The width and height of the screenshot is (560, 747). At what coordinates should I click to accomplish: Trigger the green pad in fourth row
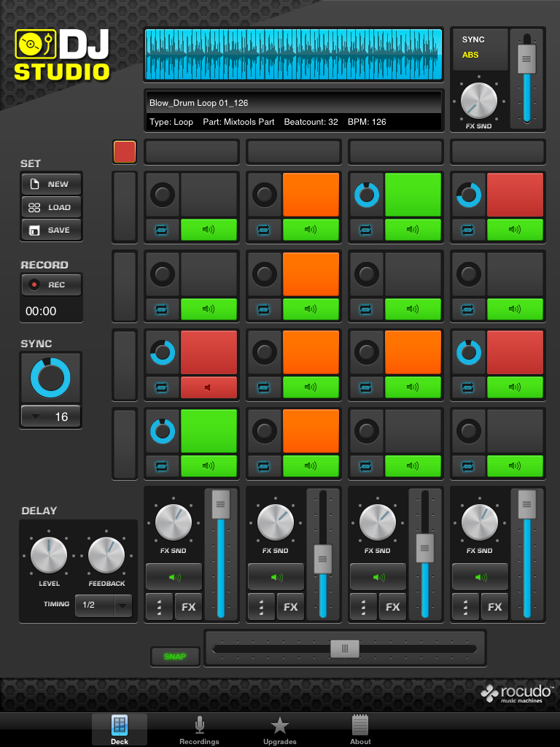[x=209, y=431]
